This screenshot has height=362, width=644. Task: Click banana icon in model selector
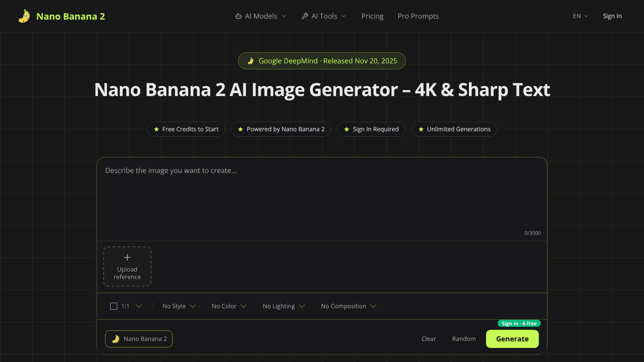pyautogui.click(x=116, y=339)
